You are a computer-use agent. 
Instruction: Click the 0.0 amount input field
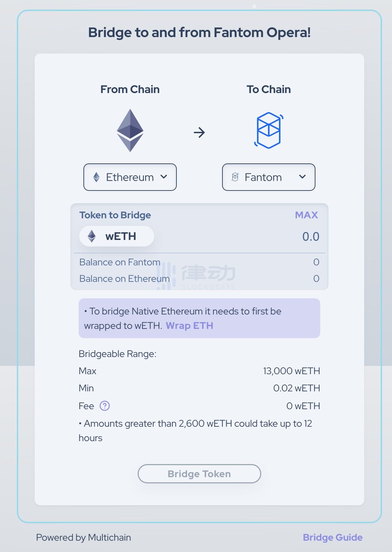310,236
